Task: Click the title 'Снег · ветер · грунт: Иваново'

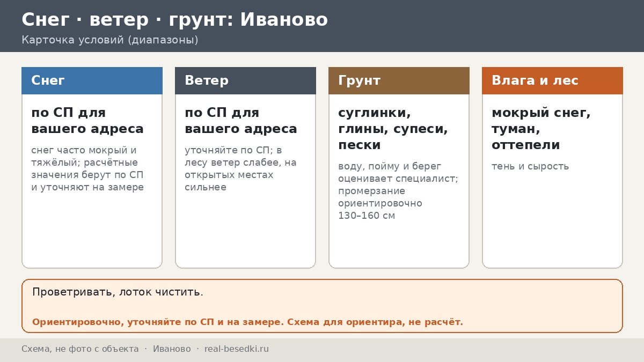Action: point(174,20)
